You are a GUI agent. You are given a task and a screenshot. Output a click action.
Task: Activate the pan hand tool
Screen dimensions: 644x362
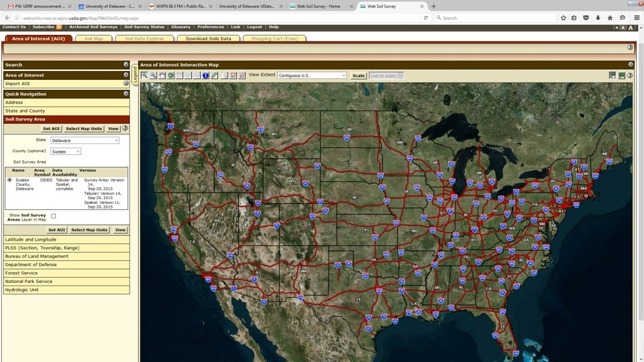pyautogui.click(x=162, y=76)
